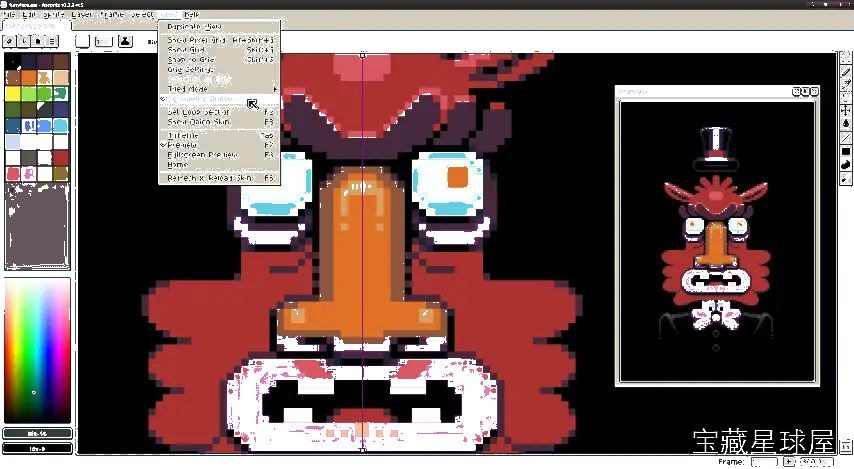Viewport: 854px width, 469px height.
Task: Click the plus button beside Frame field
Action: (788, 462)
